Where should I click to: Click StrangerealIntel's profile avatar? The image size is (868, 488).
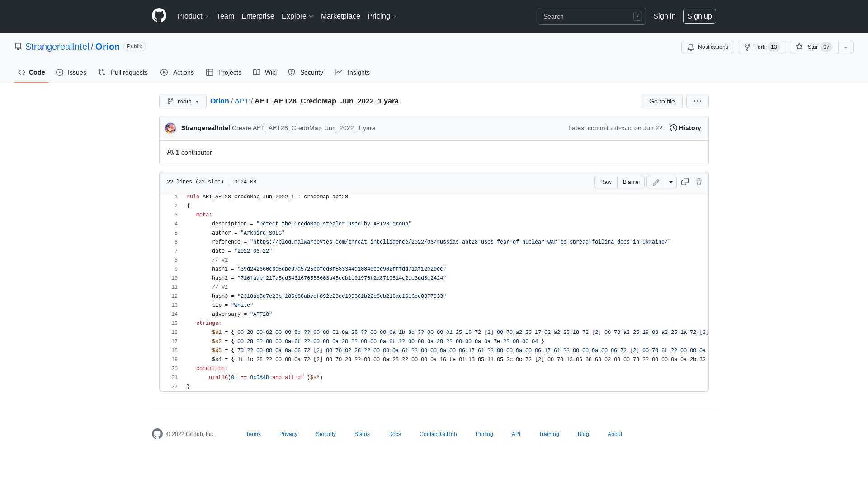[170, 128]
